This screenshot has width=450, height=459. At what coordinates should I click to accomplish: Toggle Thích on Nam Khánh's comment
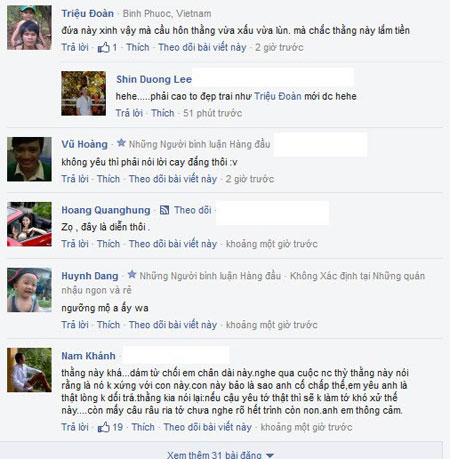143,427
